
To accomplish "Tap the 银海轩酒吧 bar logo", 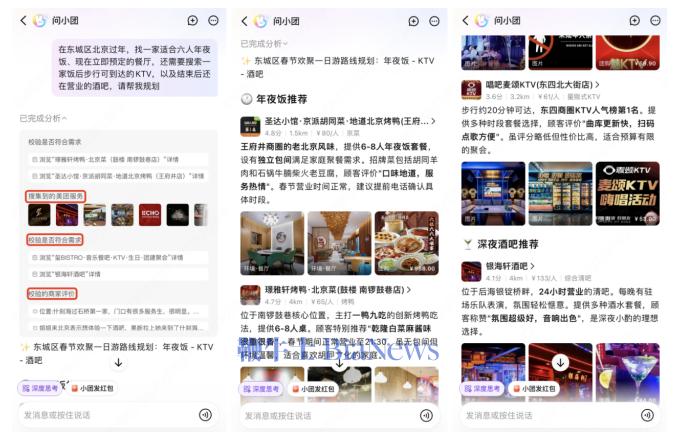I will pyautogui.click(x=470, y=270).
